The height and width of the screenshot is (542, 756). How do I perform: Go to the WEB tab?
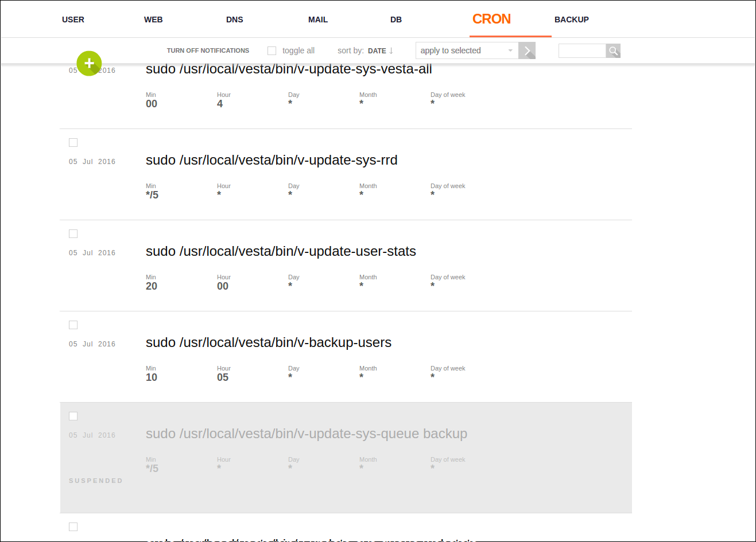coord(153,20)
